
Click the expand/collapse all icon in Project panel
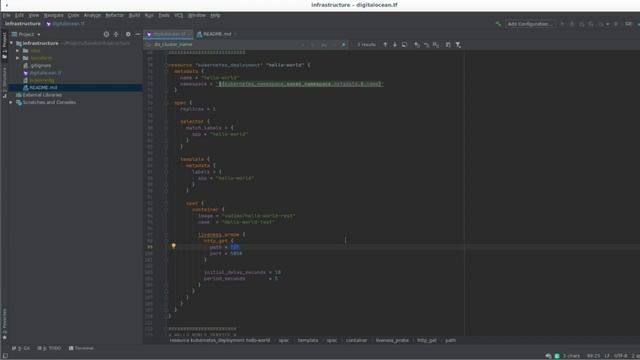coord(116,34)
